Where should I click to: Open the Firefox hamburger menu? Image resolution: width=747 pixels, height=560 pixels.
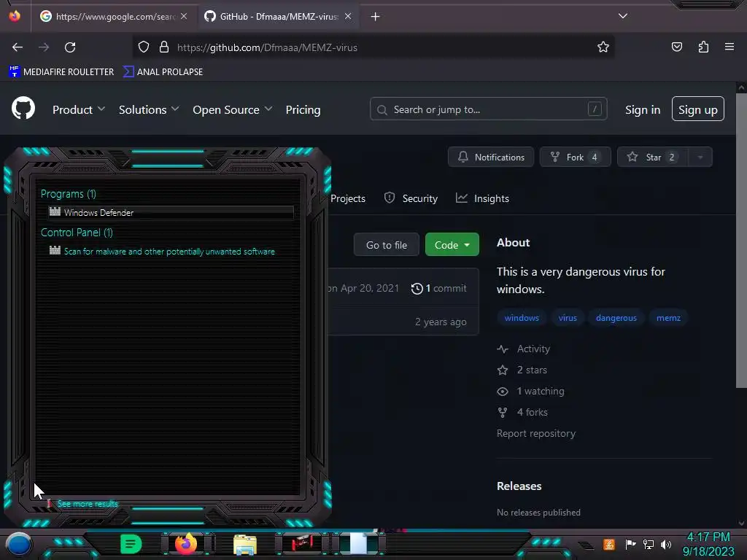729,47
